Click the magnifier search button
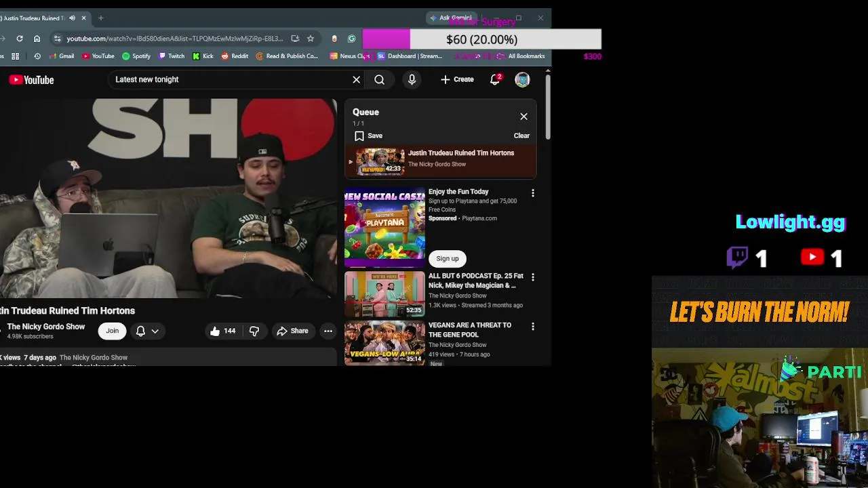The height and width of the screenshot is (488, 868). (379, 80)
